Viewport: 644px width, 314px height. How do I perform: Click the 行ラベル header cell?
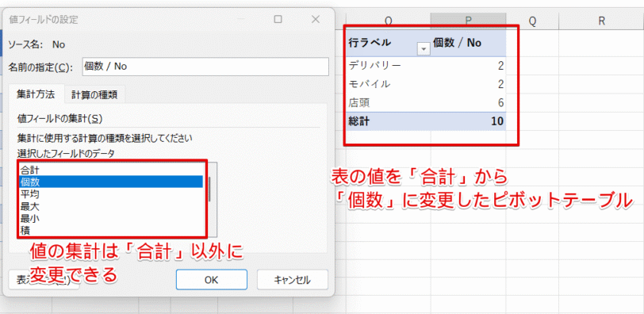point(388,43)
